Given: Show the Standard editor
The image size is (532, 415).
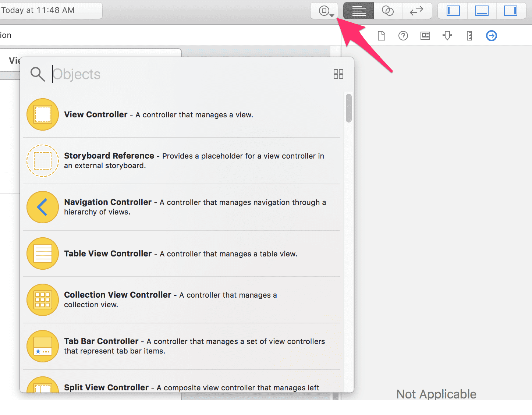Looking at the screenshot, I should 359,11.
